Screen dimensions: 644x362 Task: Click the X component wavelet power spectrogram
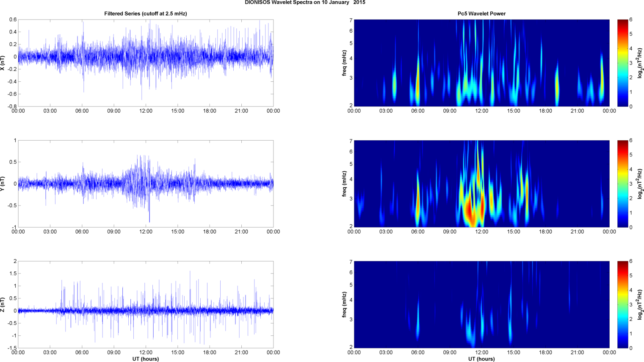pos(481,63)
